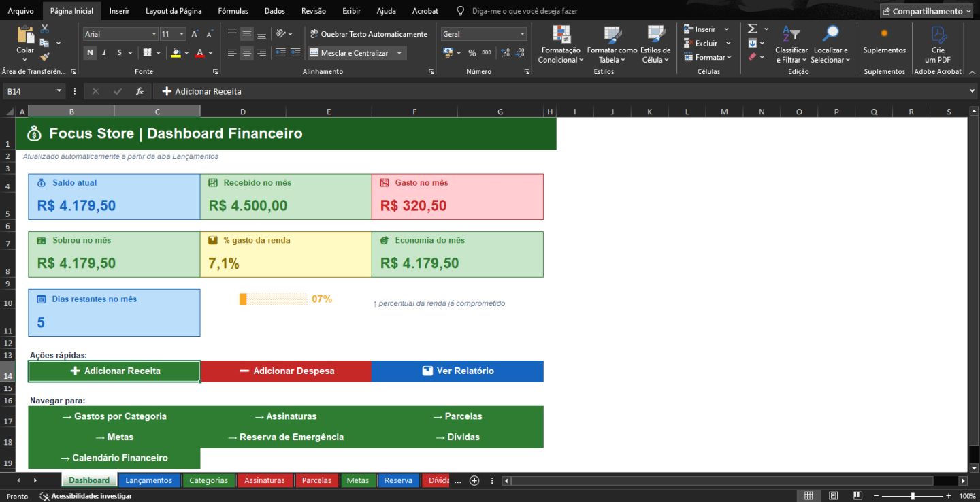Click the Ver Relatório blue button

(457, 371)
